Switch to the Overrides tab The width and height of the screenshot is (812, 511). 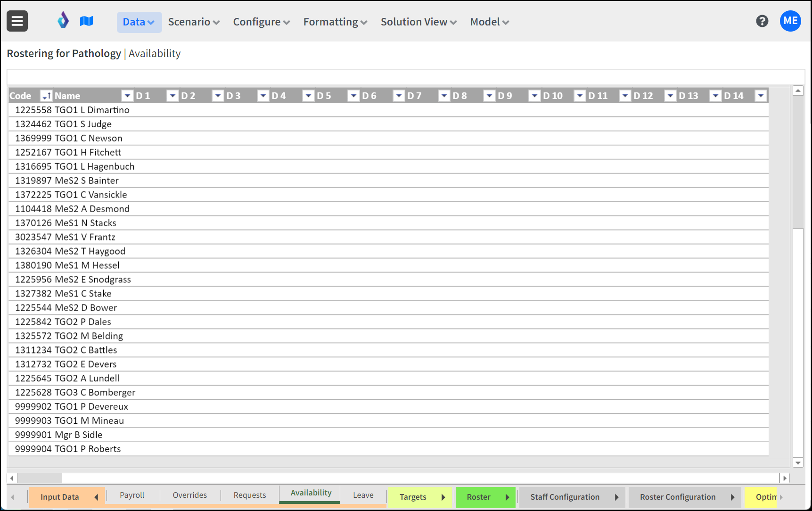190,495
